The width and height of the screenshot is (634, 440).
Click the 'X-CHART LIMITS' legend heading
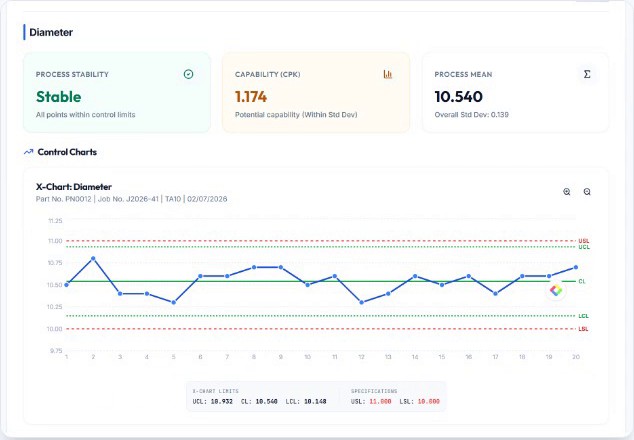(216, 391)
